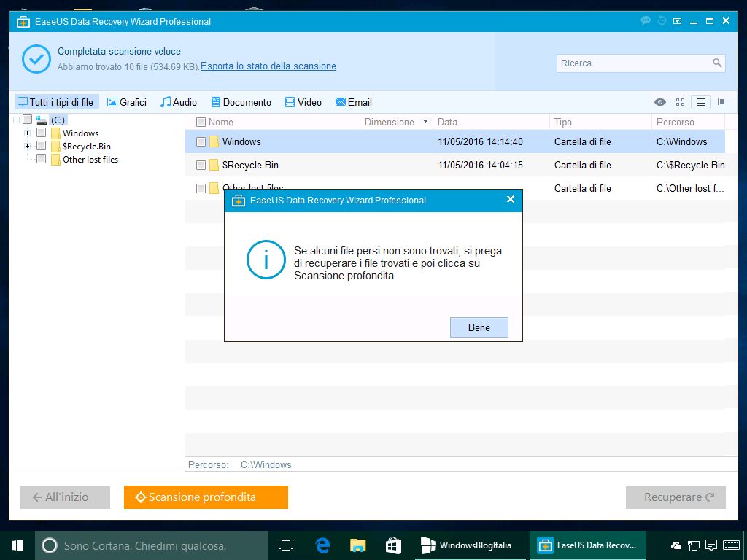Image resolution: width=747 pixels, height=560 pixels.
Task: Click the OneDrive cloud tray icon
Action: click(676, 545)
